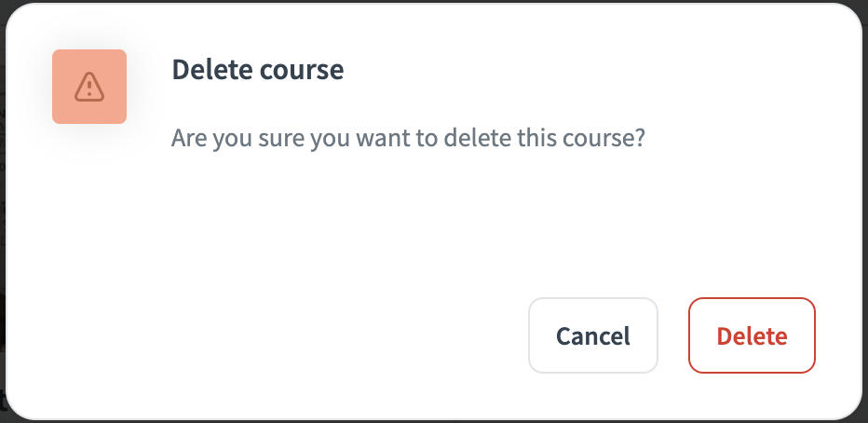
Task: Tap the salmon-colored warning badge
Action: coord(89,87)
